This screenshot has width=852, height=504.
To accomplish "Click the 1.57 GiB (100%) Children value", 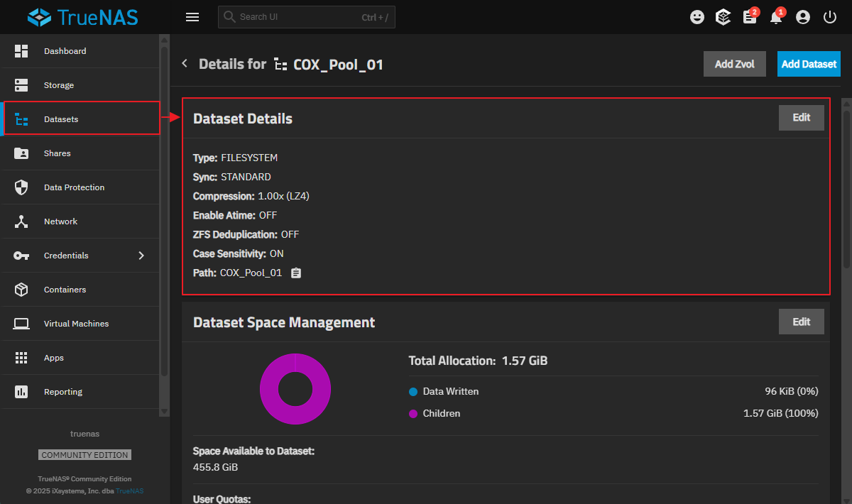I will pos(781,413).
